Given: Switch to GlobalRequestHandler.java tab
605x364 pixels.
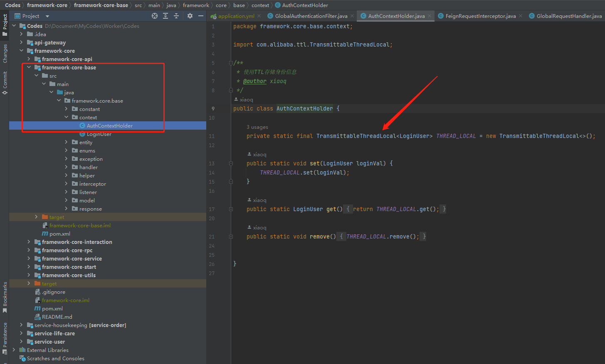Looking at the screenshot, I should pyautogui.click(x=565, y=16).
